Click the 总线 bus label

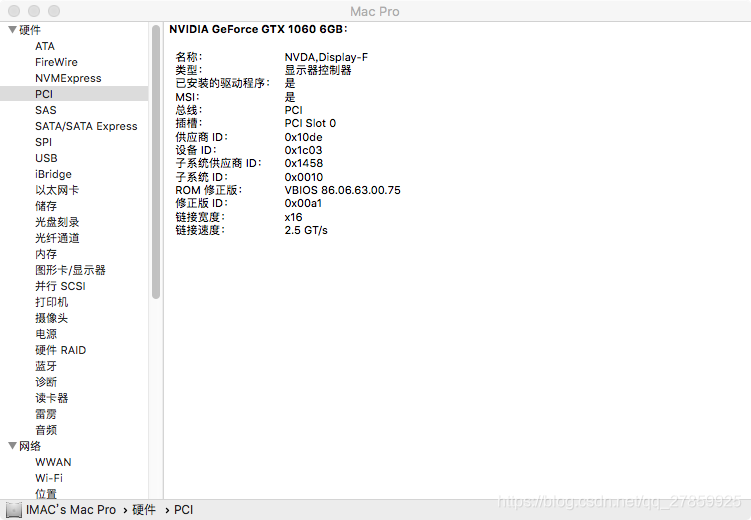pos(189,110)
